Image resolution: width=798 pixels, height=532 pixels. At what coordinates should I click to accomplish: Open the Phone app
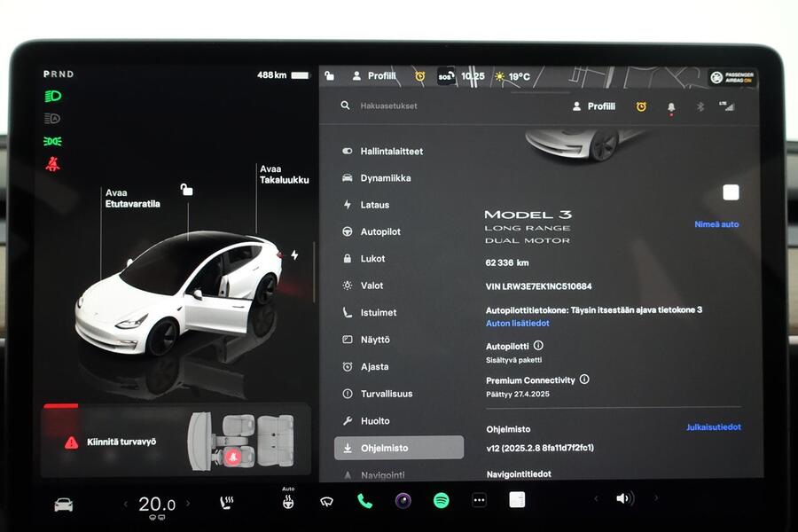(364, 501)
